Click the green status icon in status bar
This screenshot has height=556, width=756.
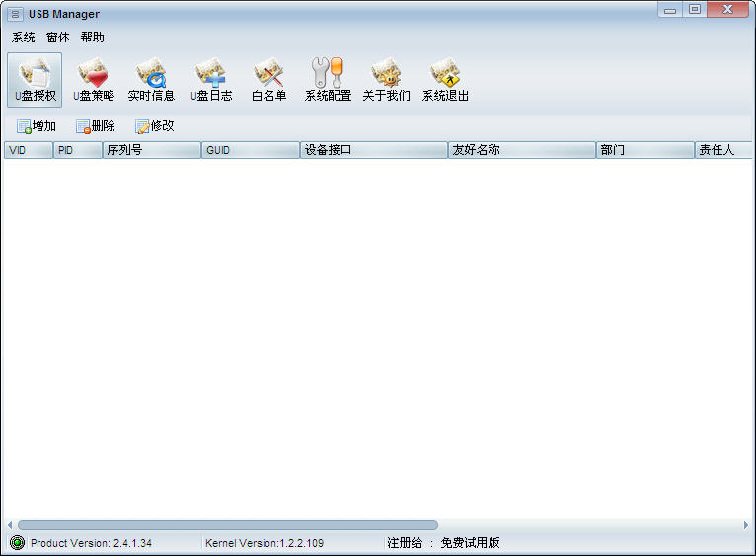point(17,542)
